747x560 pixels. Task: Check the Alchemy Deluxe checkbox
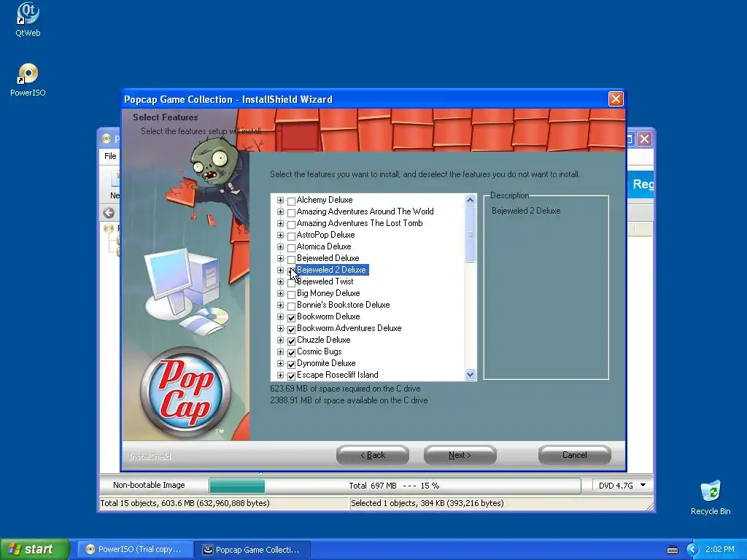[291, 201]
